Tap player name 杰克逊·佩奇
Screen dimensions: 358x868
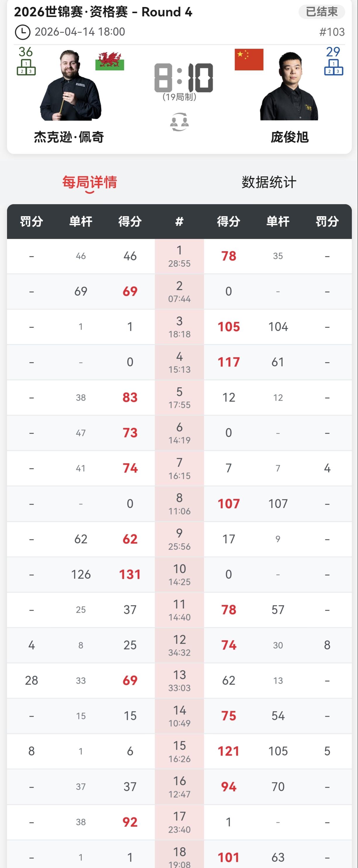coord(69,137)
